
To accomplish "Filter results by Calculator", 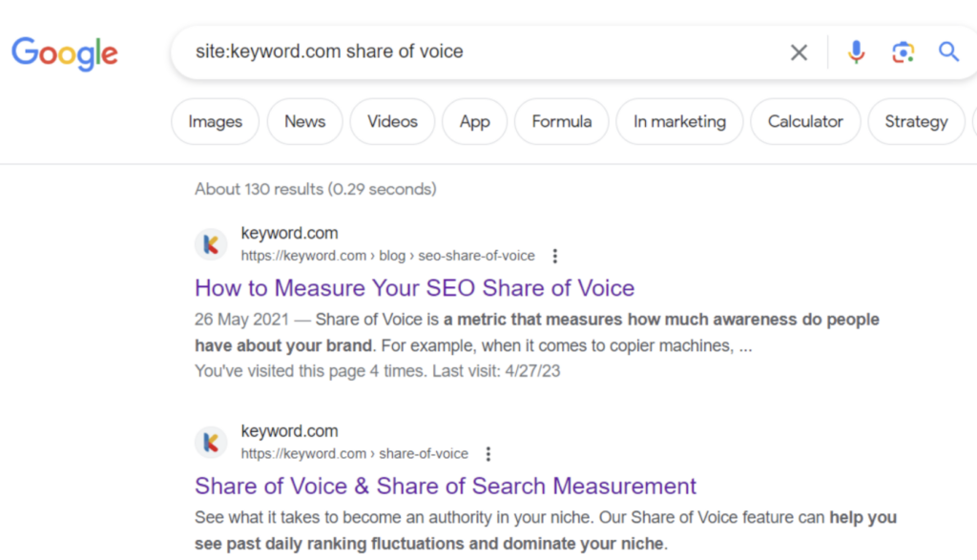I will tap(805, 121).
